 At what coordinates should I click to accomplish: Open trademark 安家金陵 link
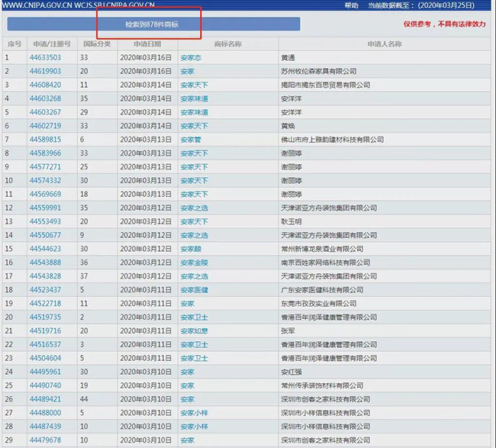point(194,263)
